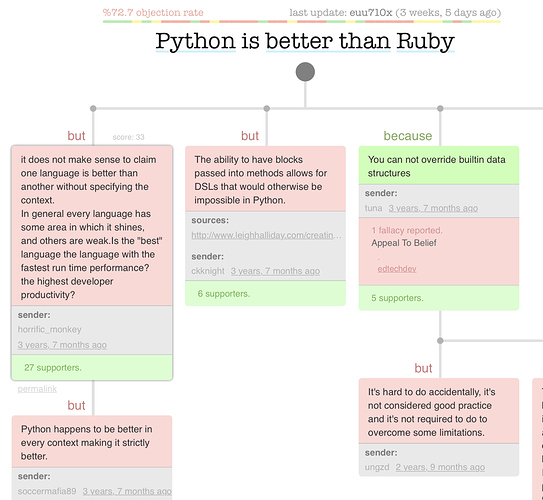Open the timestamp link next to ckknight
The width and height of the screenshot is (543, 500).
275,271
